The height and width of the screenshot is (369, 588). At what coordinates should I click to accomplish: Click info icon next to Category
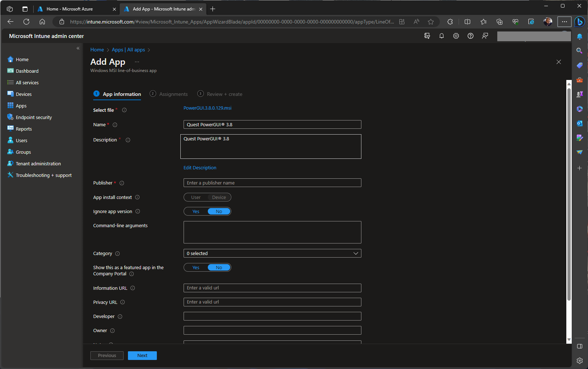point(117,254)
